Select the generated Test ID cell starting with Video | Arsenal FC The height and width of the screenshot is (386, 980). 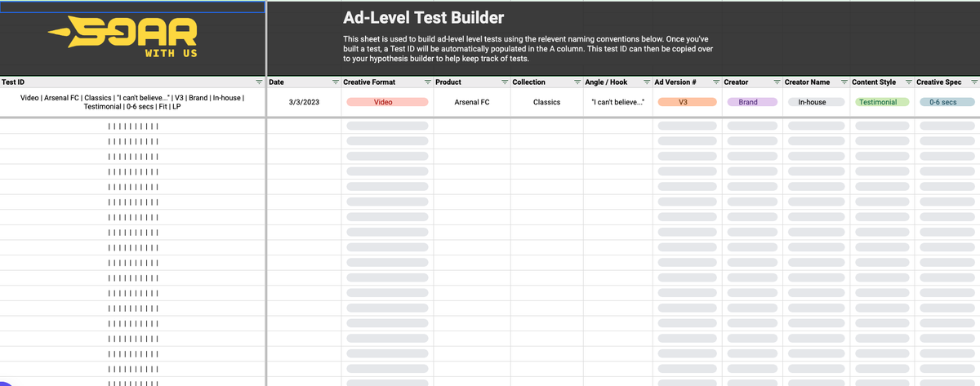pyautogui.click(x=132, y=103)
